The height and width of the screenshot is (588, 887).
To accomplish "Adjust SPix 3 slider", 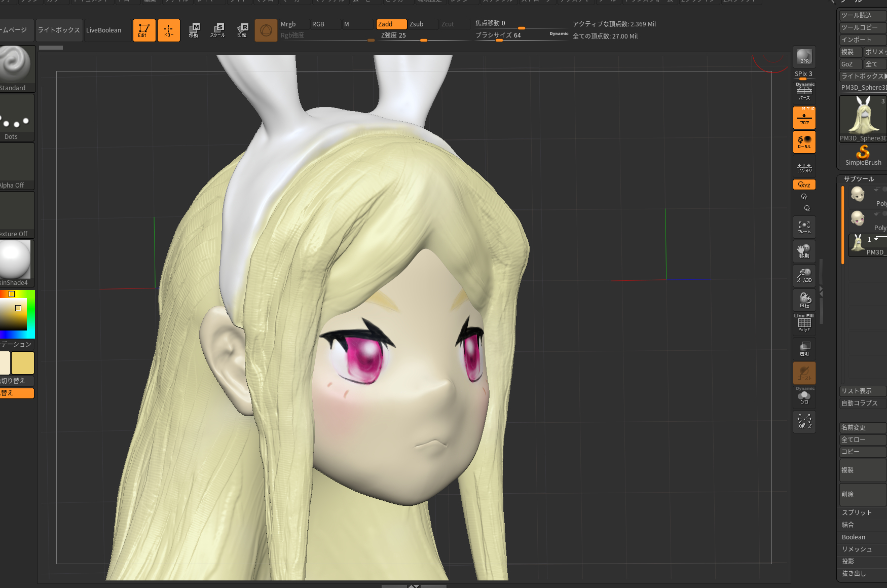I will pos(804,75).
